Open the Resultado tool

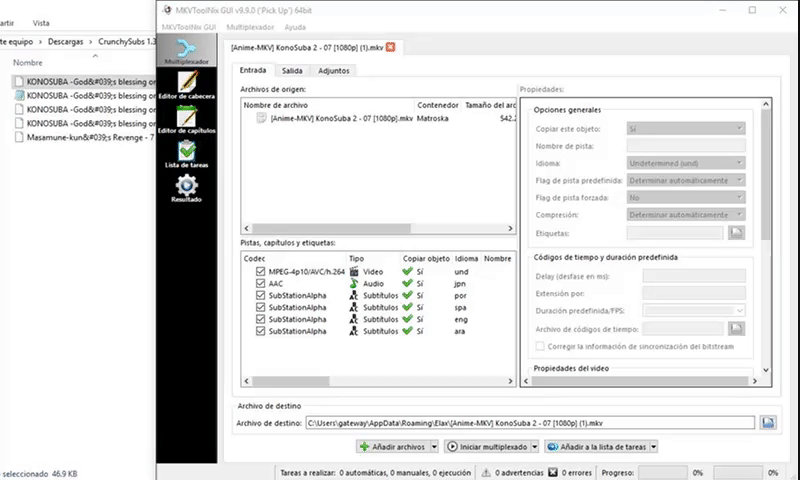pos(186,188)
